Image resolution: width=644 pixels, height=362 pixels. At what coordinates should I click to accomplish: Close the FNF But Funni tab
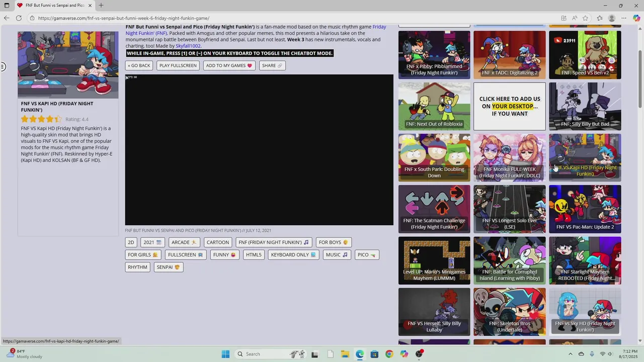91,6
